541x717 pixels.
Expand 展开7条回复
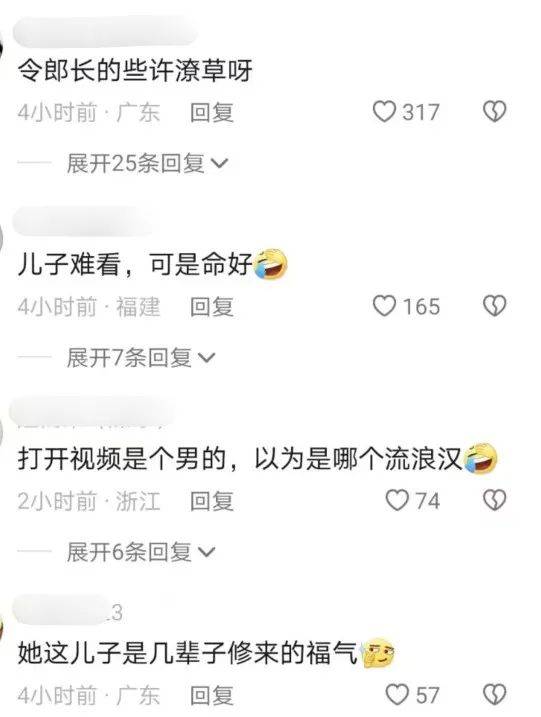(x=140, y=357)
